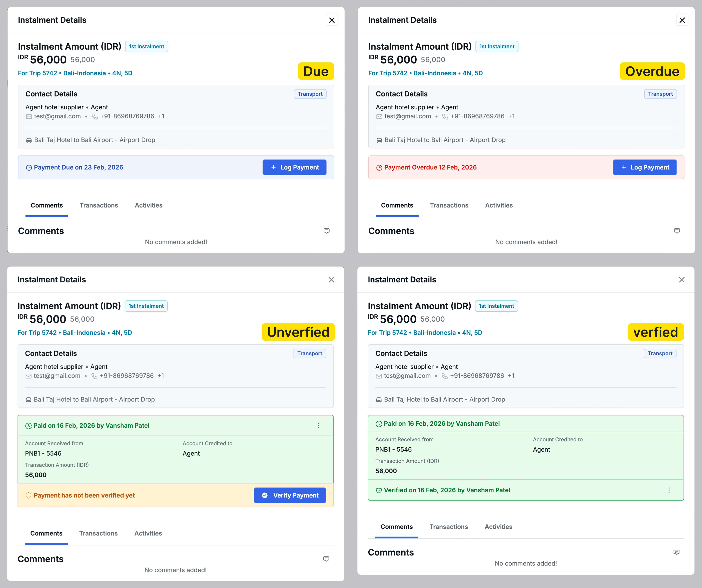Click add comment icon in Overdue panel
Viewport: 702px width, 588px height.
[x=677, y=231]
